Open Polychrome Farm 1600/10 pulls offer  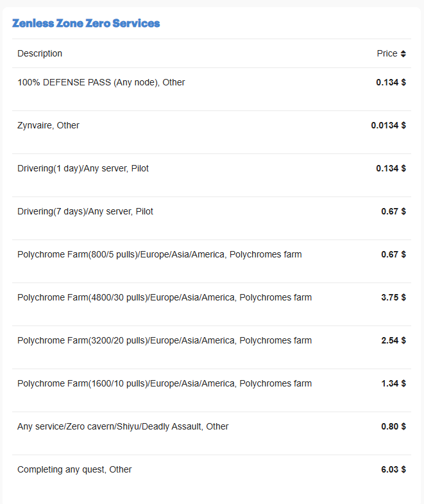pyautogui.click(x=165, y=384)
